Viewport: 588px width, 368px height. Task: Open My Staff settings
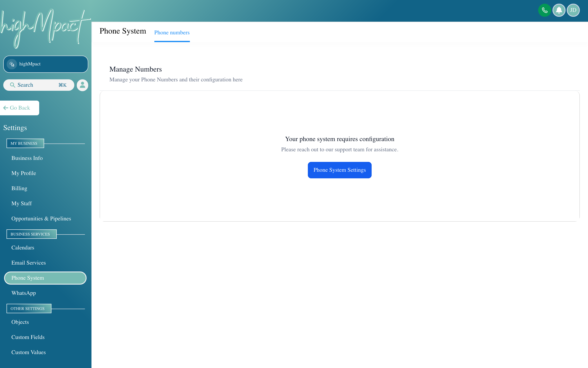[22, 203]
